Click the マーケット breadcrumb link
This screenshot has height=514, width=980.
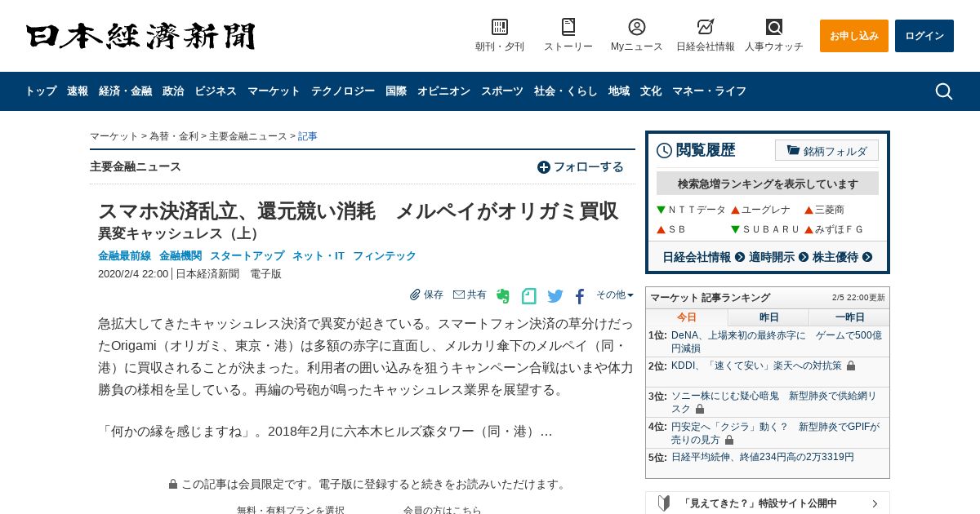[114, 136]
